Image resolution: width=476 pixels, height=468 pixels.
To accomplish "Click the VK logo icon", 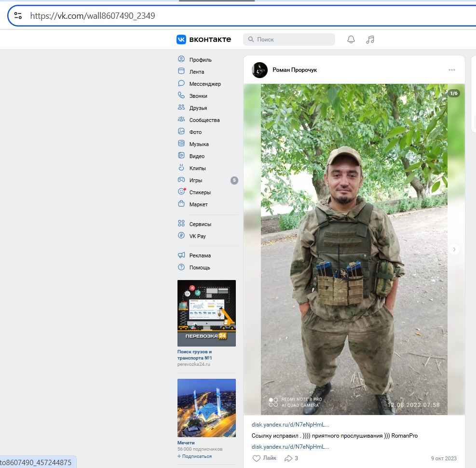I will tap(181, 40).
